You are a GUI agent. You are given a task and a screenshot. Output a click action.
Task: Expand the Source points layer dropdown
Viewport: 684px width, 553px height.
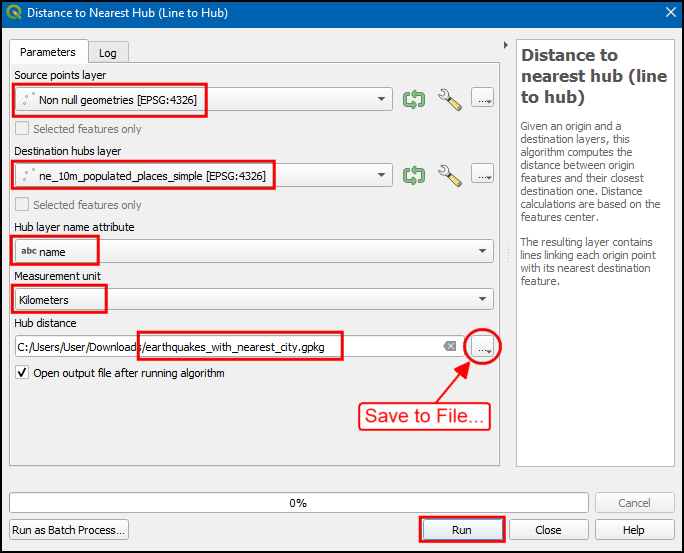click(384, 99)
